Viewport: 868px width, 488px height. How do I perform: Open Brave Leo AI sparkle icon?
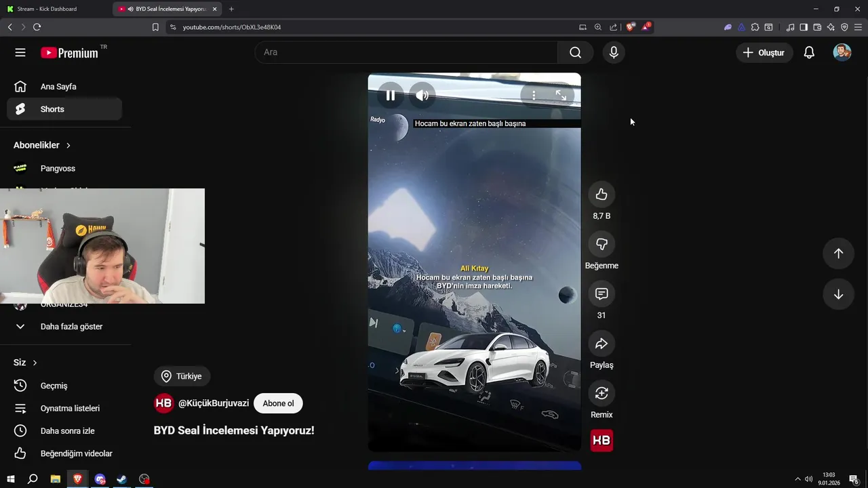pos(831,27)
